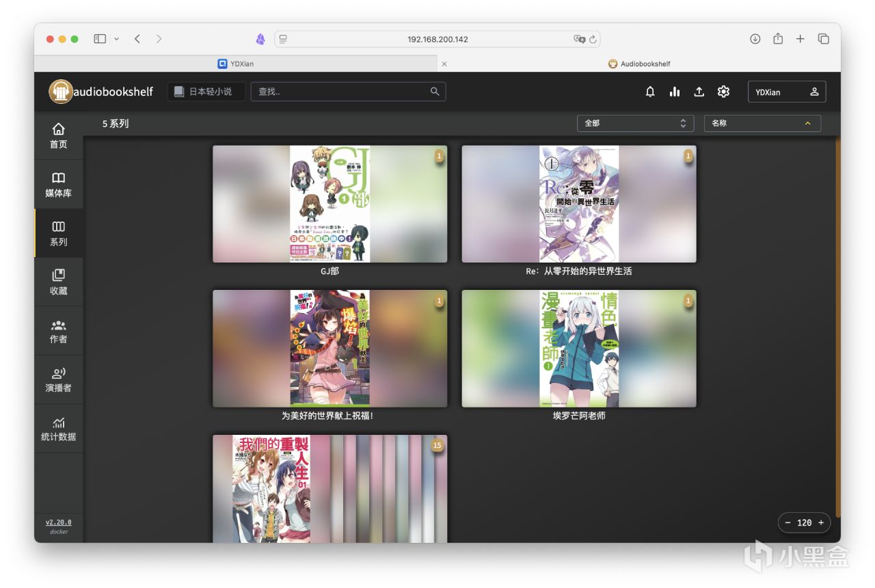Open the 埃罗芒阿老师 series cover
The height and width of the screenshot is (588, 875).
point(579,349)
